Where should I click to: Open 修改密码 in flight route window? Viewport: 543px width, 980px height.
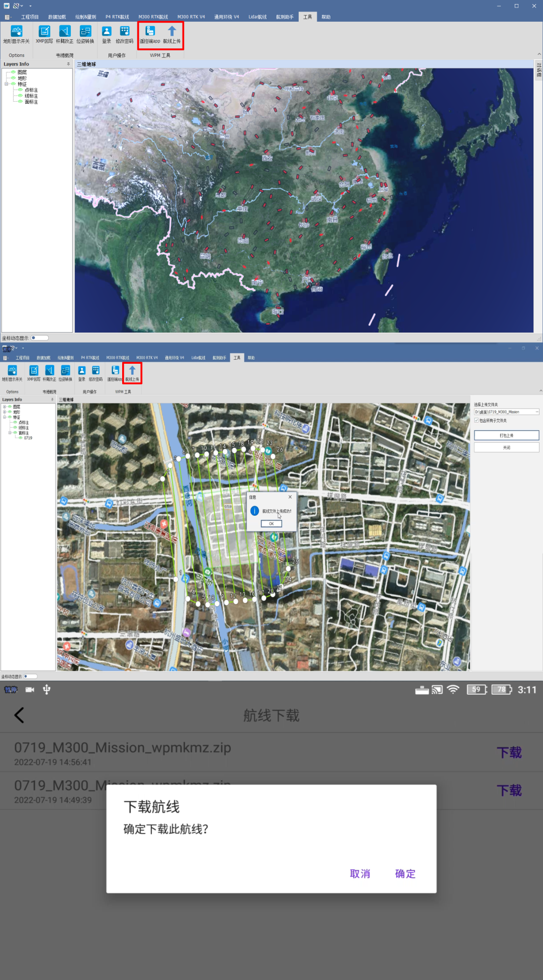(96, 370)
